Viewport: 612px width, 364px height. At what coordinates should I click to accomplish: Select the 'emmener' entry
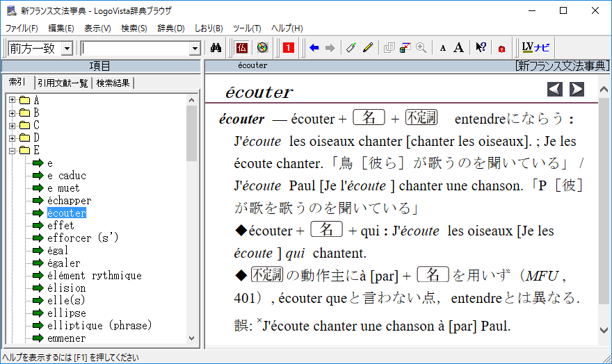(66, 338)
